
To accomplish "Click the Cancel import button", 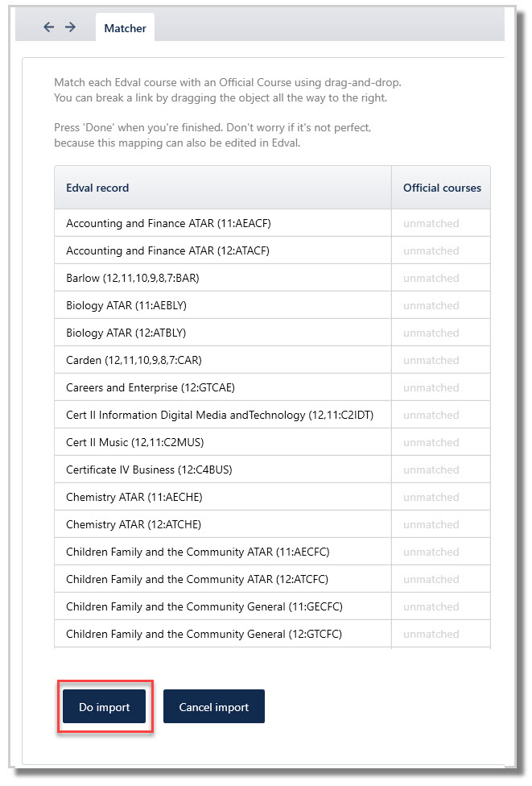I will (x=214, y=706).
